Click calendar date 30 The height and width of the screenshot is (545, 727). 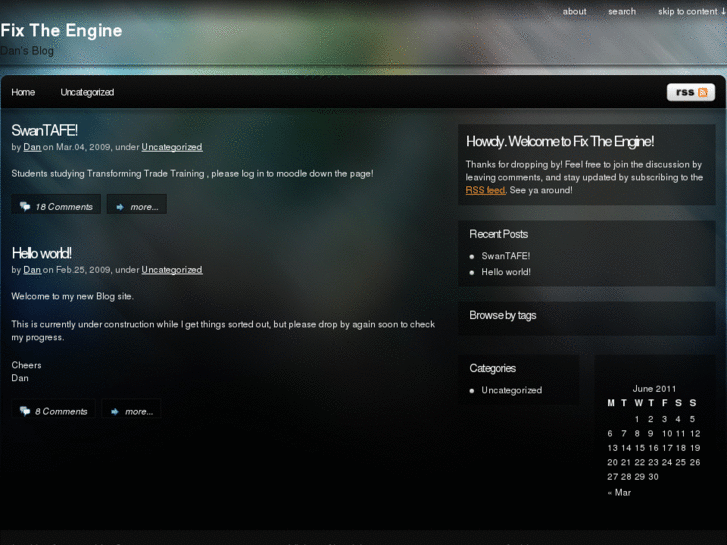(x=653, y=477)
